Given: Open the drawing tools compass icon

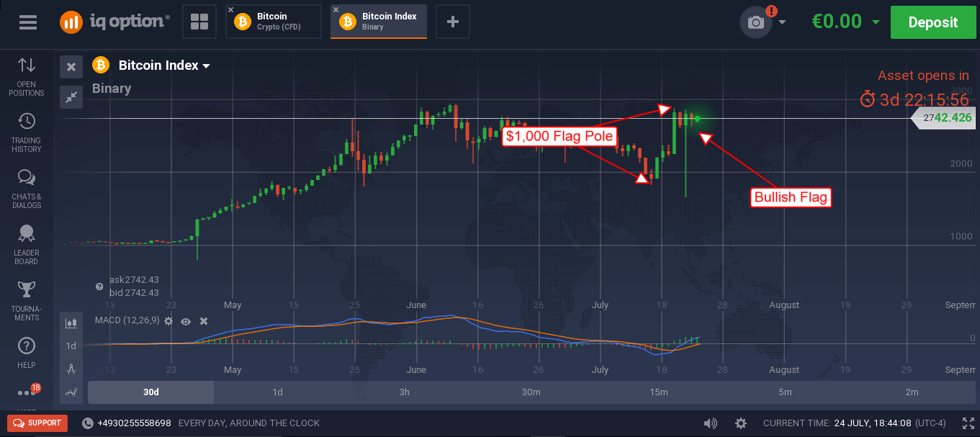Looking at the screenshot, I should pos(71,369).
